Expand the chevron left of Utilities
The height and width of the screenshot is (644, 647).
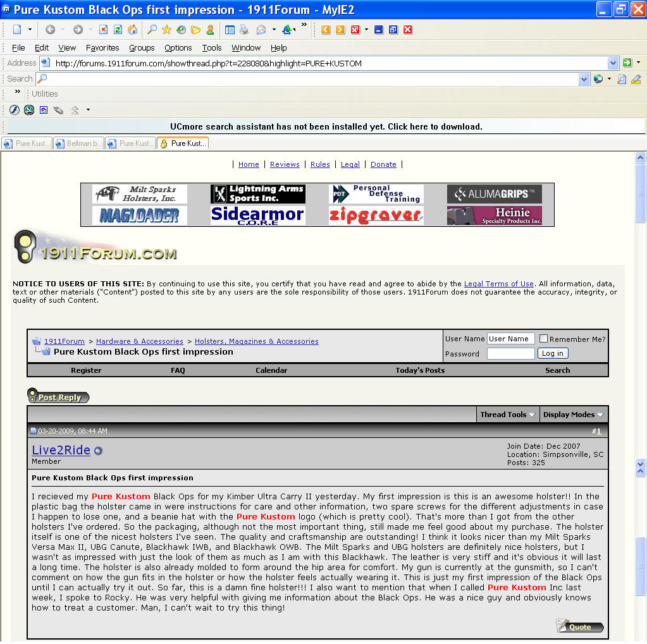(17, 91)
